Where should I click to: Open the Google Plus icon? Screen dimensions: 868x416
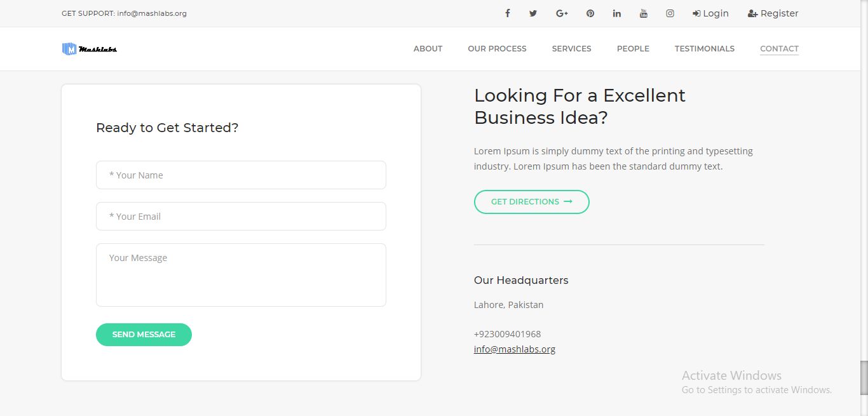(562, 13)
